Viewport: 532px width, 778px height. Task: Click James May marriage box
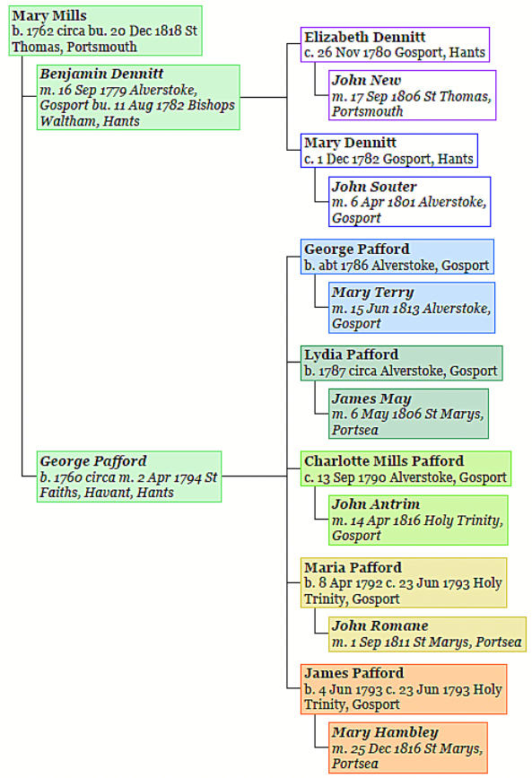click(408, 414)
